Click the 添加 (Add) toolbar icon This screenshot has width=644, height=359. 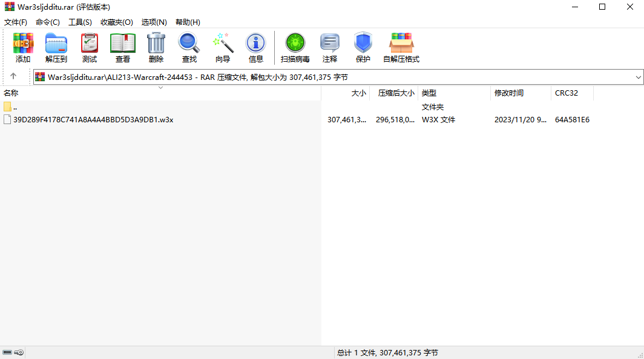coord(23,47)
